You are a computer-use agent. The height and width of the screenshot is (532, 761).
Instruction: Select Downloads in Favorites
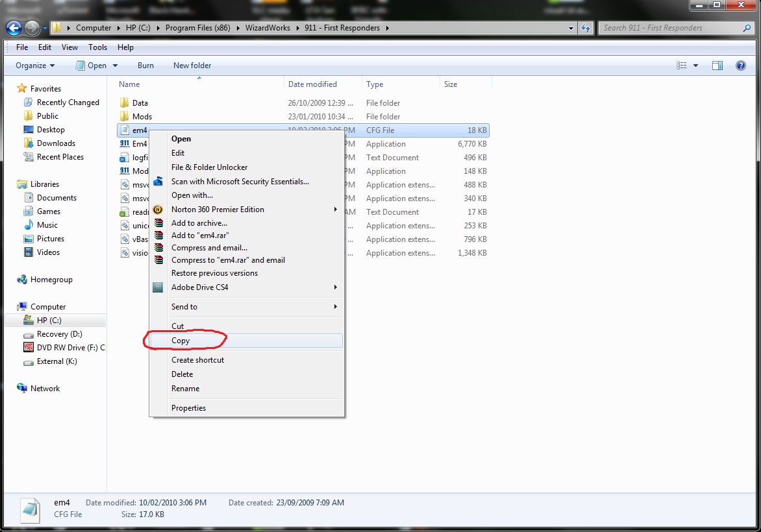pyautogui.click(x=56, y=143)
